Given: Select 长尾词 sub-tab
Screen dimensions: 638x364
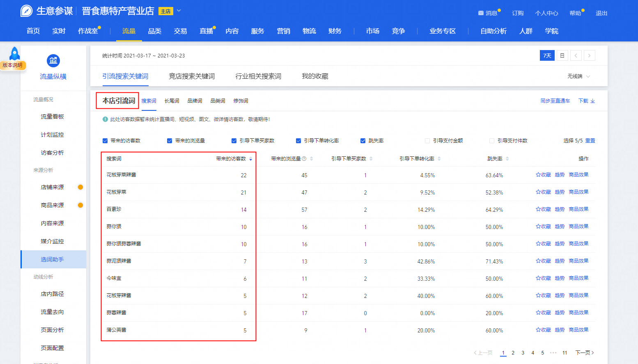Looking at the screenshot, I should pyautogui.click(x=172, y=101).
